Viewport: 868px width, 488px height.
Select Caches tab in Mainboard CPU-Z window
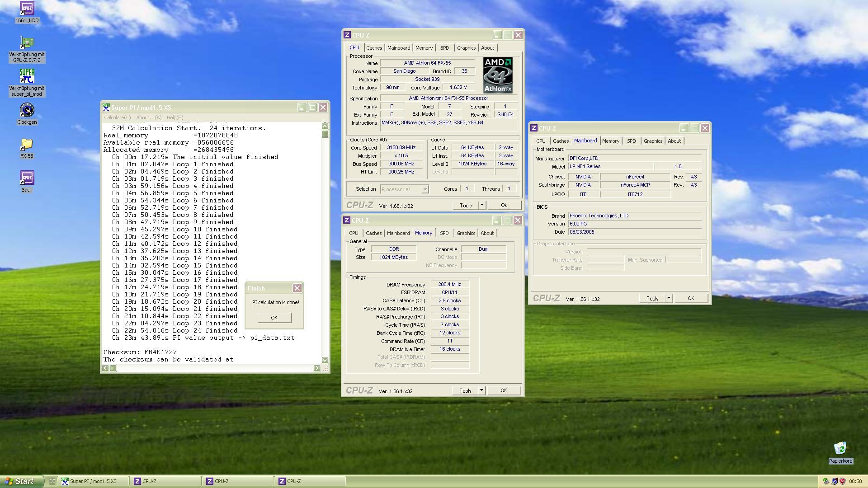coord(561,141)
